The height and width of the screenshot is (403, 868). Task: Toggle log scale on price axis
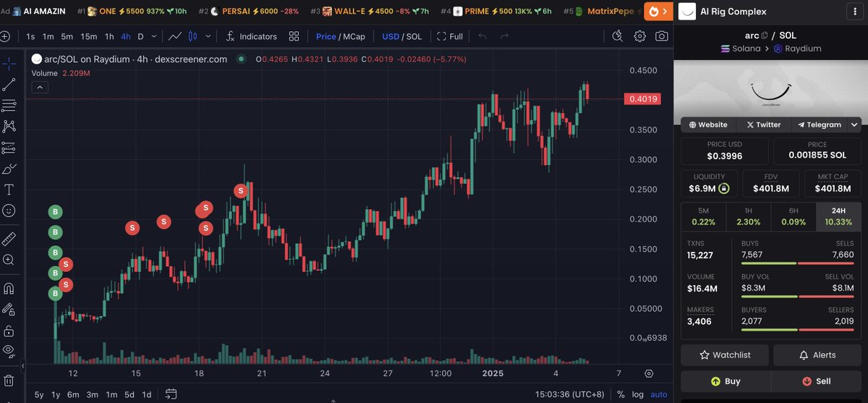pos(637,394)
